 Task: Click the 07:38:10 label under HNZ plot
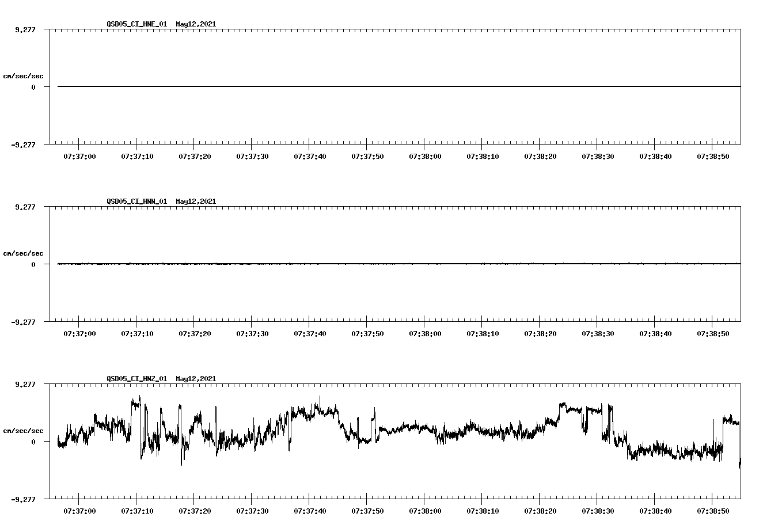[x=483, y=511]
